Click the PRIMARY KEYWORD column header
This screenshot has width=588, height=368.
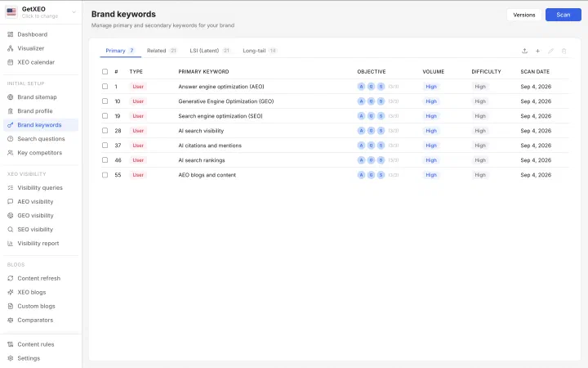pos(203,72)
